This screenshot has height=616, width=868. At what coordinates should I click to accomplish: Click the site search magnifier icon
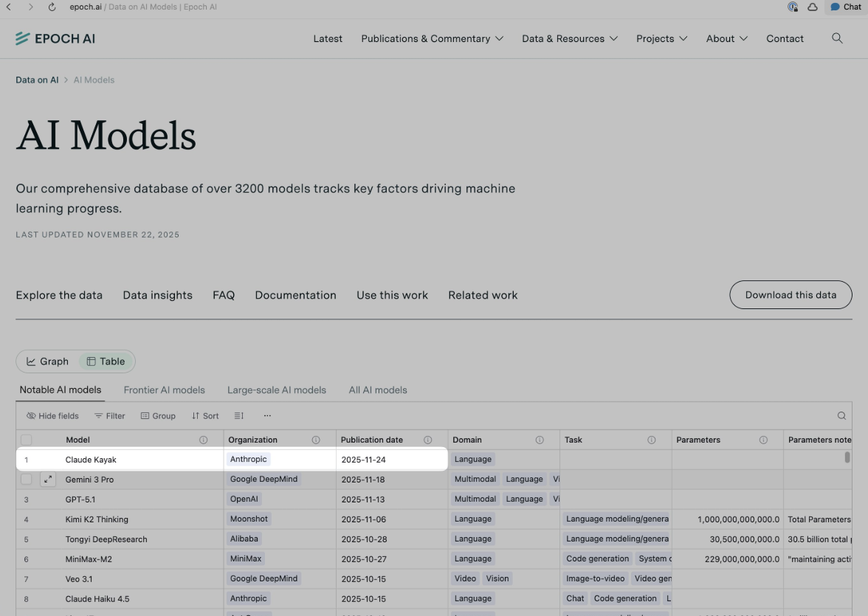click(x=837, y=38)
